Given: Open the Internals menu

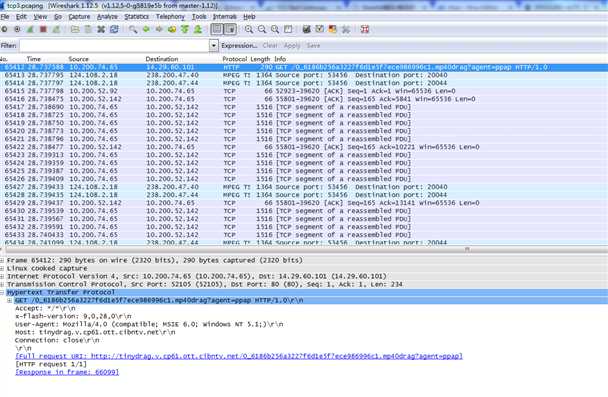Looking at the screenshot, I should pyautogui.click(x=225, y=17).
